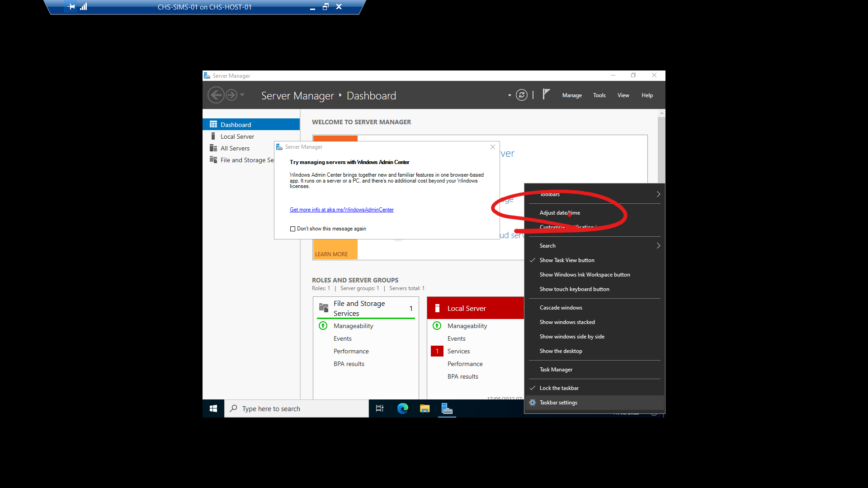Click the LEARN MORE button
This screenshot has height=488, width=868.
click(x=331, y=254)
